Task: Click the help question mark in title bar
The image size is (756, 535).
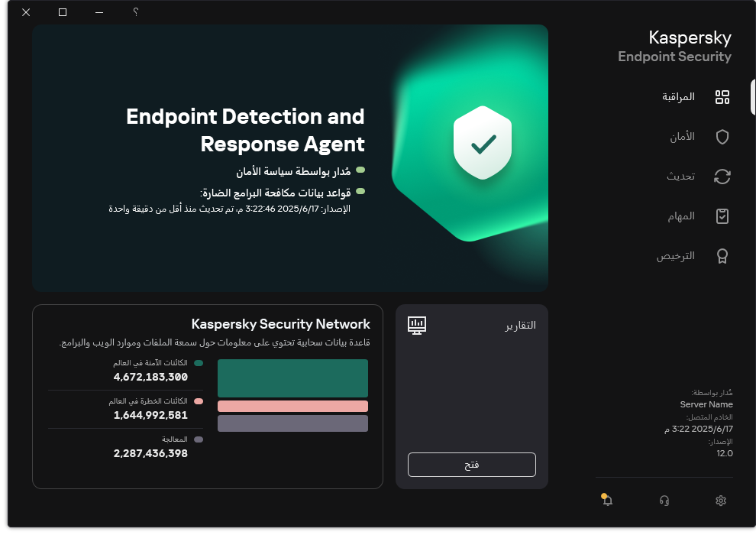Action: pos(135,12)
